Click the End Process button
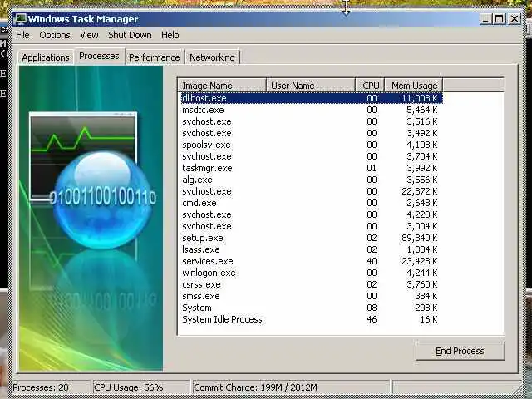Screen dimensions: 532x399 460,351
